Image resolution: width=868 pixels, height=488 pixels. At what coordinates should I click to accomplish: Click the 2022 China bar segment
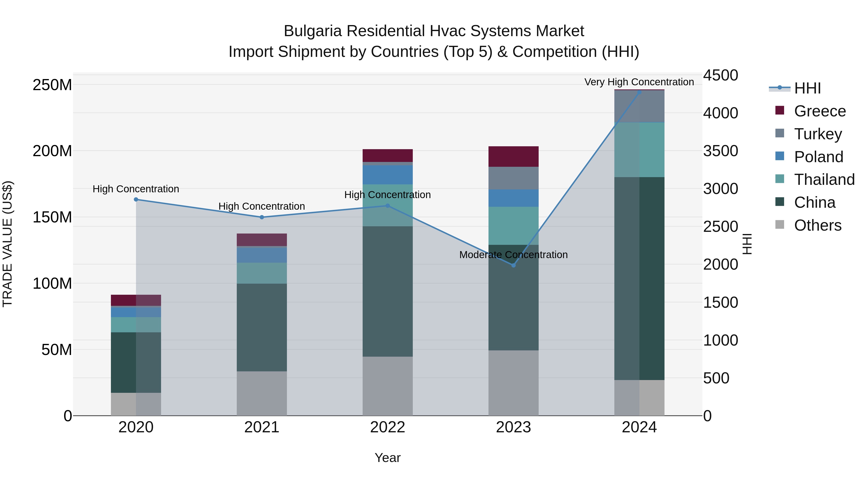pos(387,291)
